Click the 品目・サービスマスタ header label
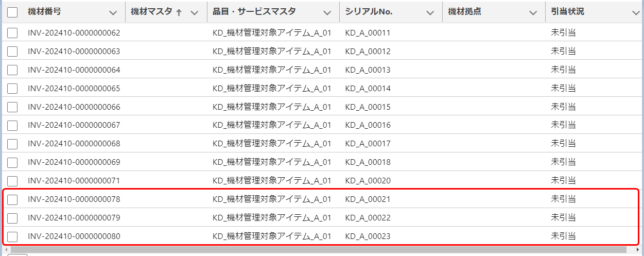Viewport: 644px width, 256px height. coord(254,12)
